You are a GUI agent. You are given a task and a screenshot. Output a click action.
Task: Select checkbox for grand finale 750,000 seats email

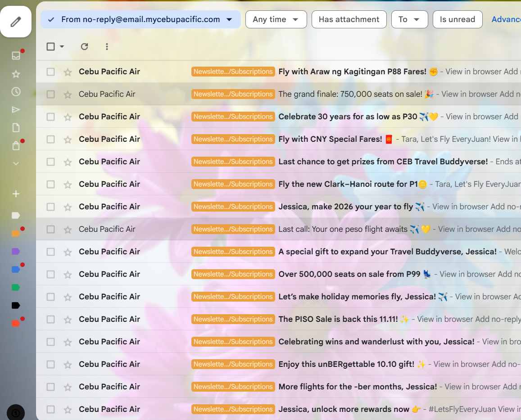pyautogui.click(x=50, y=95)
